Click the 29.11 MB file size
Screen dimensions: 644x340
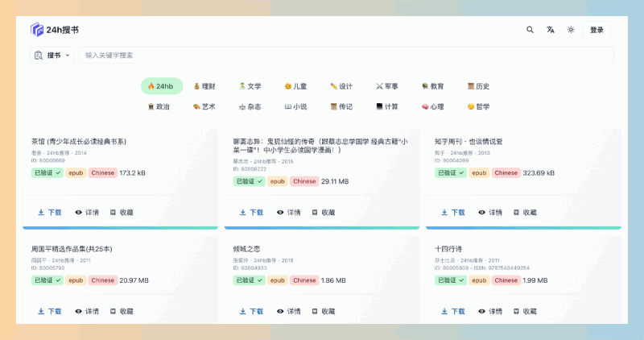[x=335, y=181]
